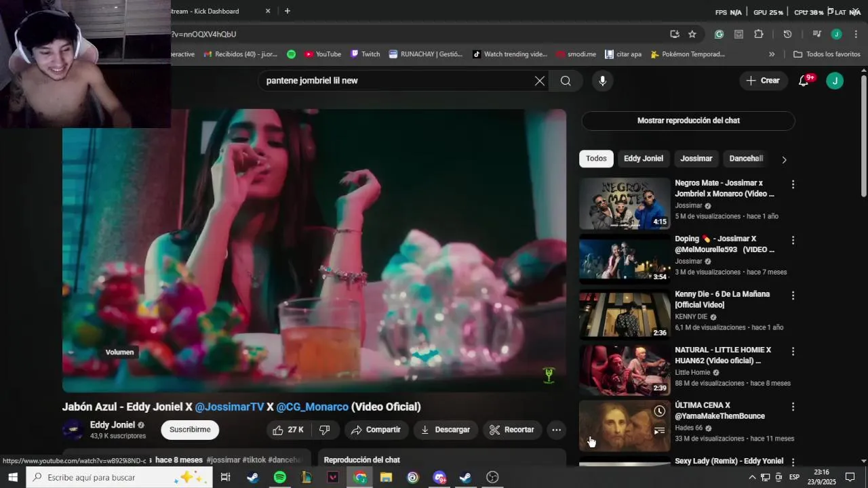Clear the YouTube search box text
Image resolution: width=868 pixels, height=488 pixels.
coord(540,81)
